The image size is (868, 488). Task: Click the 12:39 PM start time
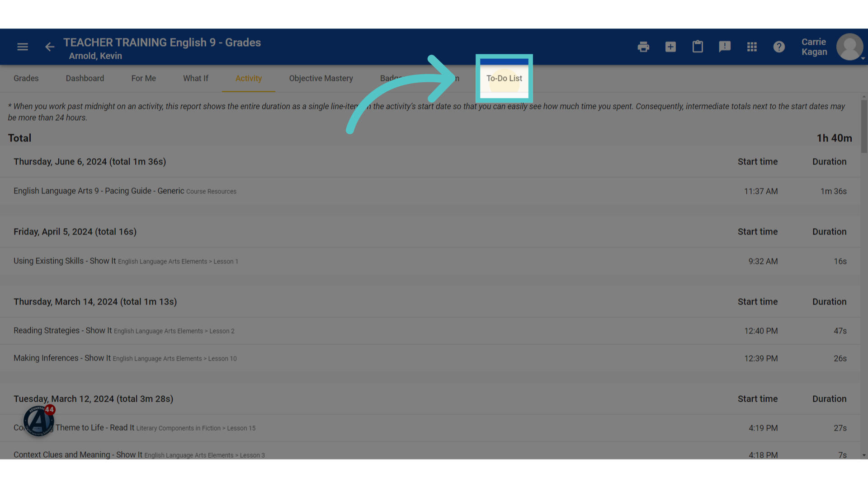tap(761, 358)
